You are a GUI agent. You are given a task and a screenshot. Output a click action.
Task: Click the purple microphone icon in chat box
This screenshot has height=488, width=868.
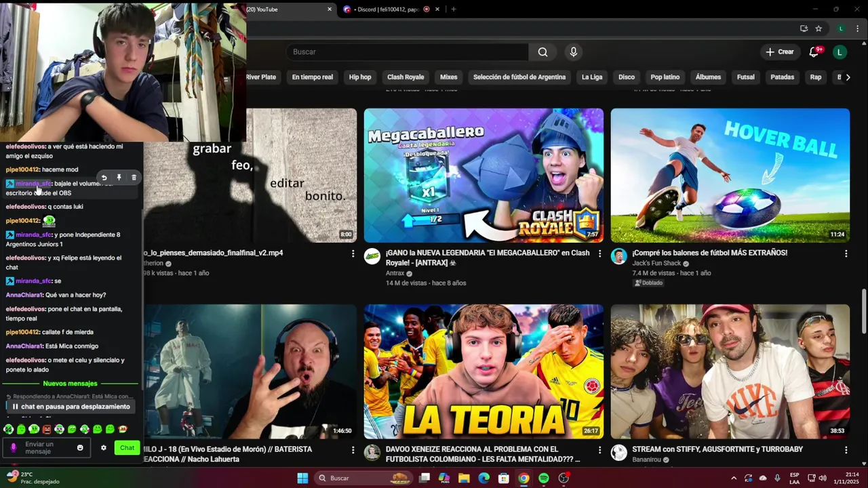pyautogui.click(x=14, y=448)
